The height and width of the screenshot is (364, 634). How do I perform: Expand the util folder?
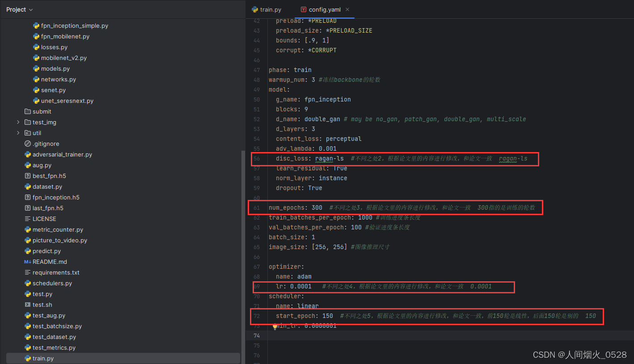pyautogui.click(x=18, y=133)
